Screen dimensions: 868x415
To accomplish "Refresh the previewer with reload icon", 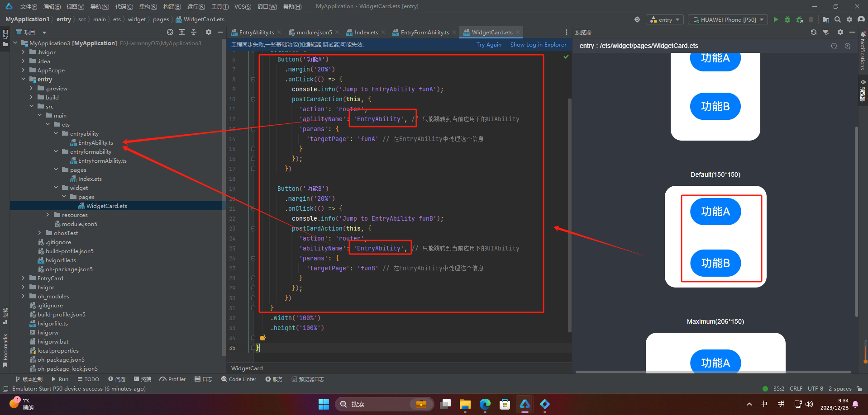I will point(814,32).
